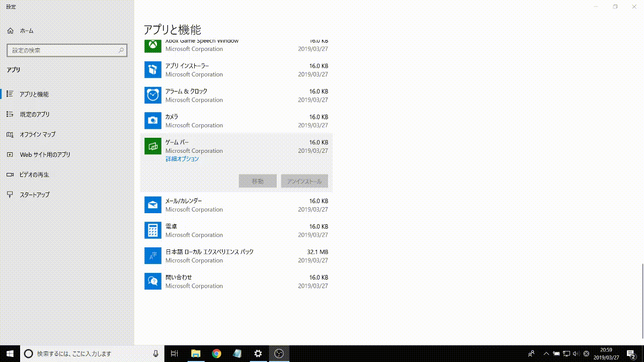
Task: Open the People icon in system tray
Action: click(x=531, y=353)
